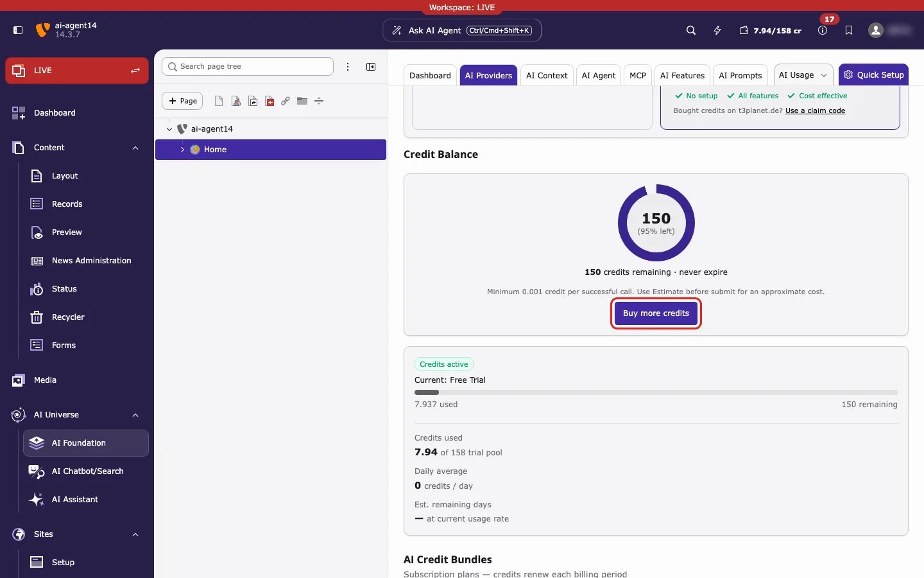Image resolution: width=924 pixels, height=578 pixels.
Task: Toggle the module menu sidebar icon
Action: coord(18,30)
